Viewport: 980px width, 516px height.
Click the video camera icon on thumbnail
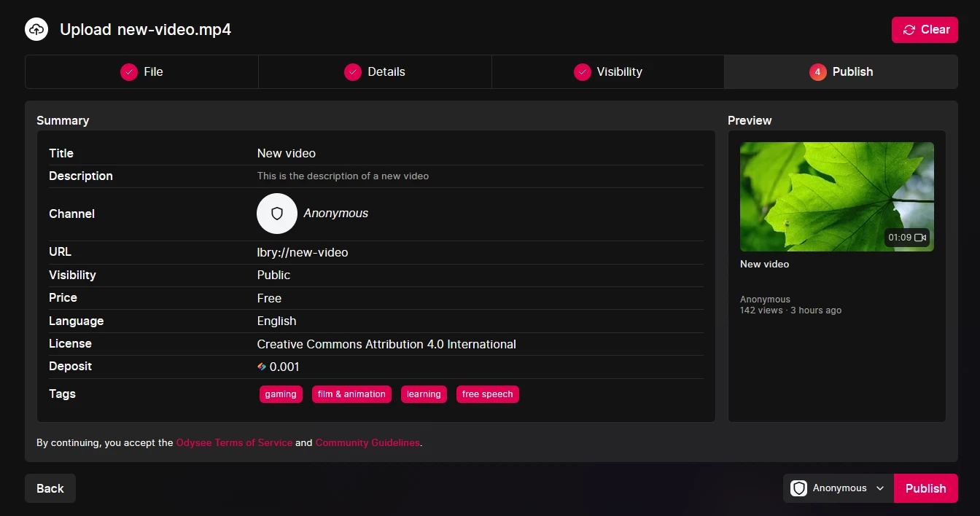click(x=920, y=238)
